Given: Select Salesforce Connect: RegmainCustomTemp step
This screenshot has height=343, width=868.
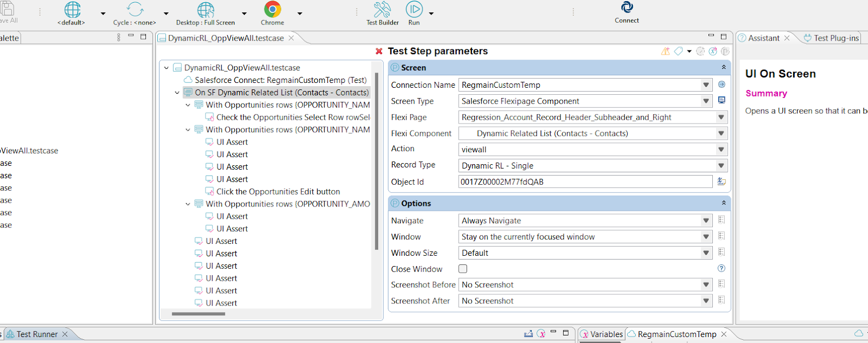Looking at the screenshot, I should click(280, 80).
